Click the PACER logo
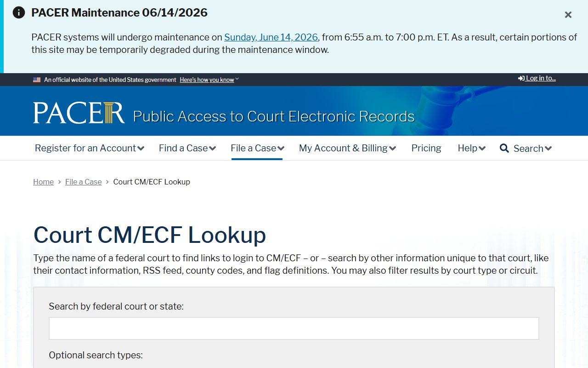Screen dimensions: 588x368 click(79, 113)
